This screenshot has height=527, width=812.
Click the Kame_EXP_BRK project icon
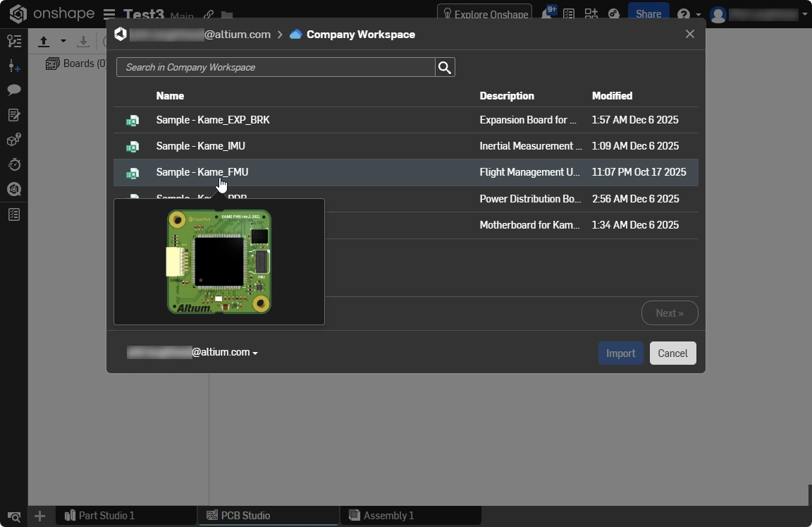[133, 120]
